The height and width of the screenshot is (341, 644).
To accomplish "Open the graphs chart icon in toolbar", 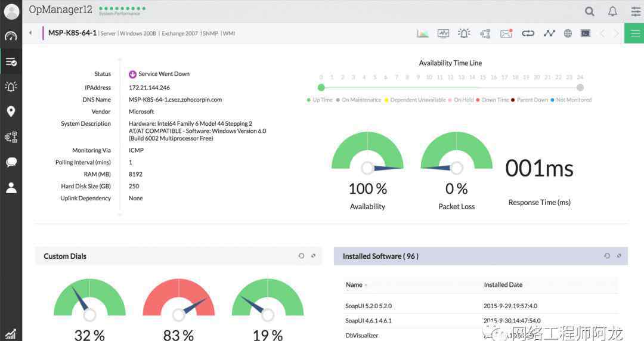I will point(423,33).
